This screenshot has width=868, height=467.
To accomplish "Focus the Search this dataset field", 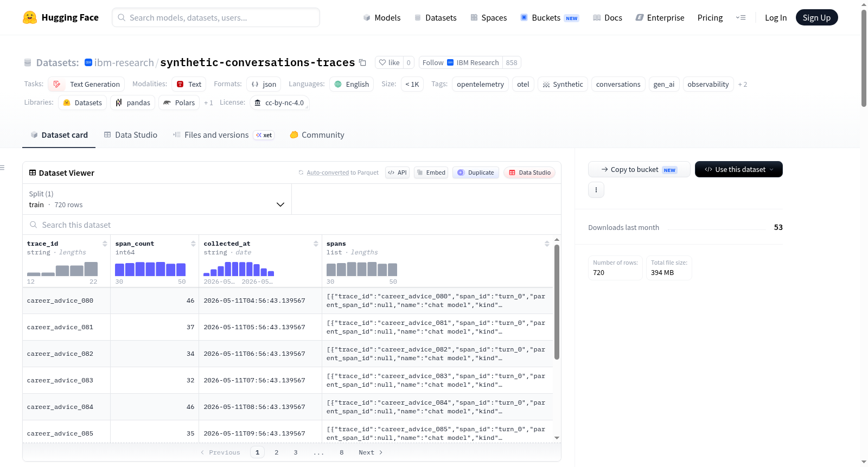I will [292, 225].
